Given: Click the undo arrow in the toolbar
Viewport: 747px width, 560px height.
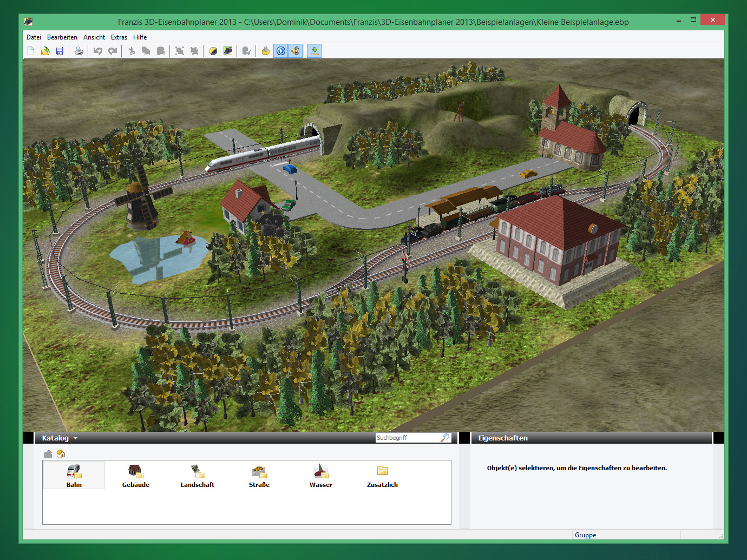Looking at the screenshot, I should [x=98, y=51].
